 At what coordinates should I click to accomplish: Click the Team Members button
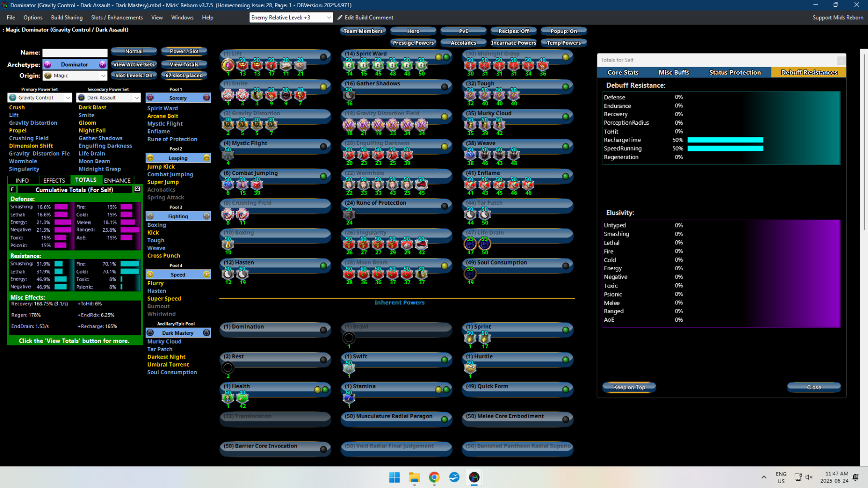pyautogui.click(x=363, y=31)
